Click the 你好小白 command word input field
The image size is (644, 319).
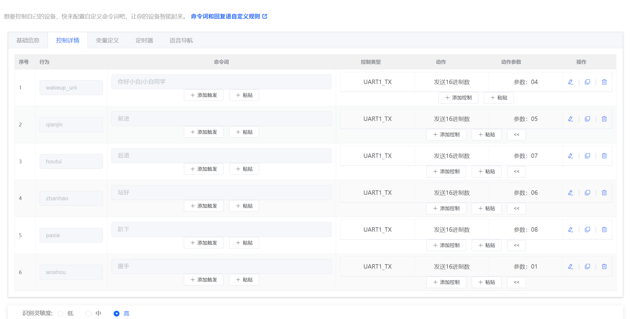click(x=221, y=82)
